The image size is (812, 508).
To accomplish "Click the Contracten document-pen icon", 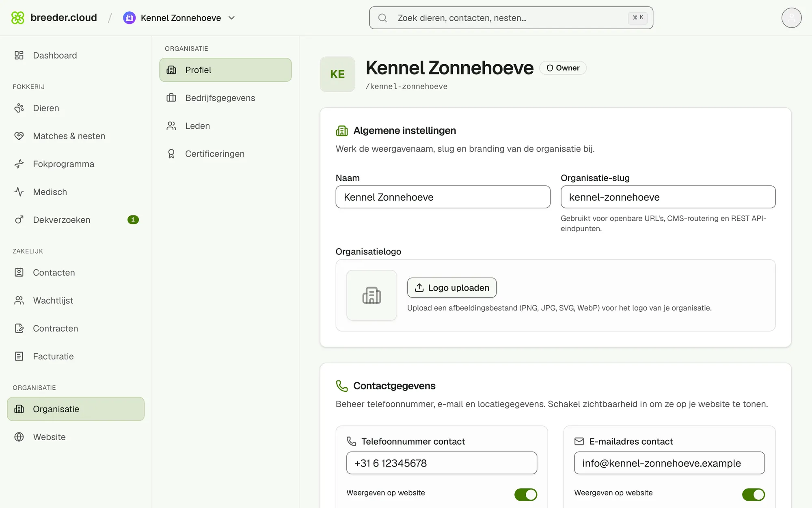I will coord(19,328).
